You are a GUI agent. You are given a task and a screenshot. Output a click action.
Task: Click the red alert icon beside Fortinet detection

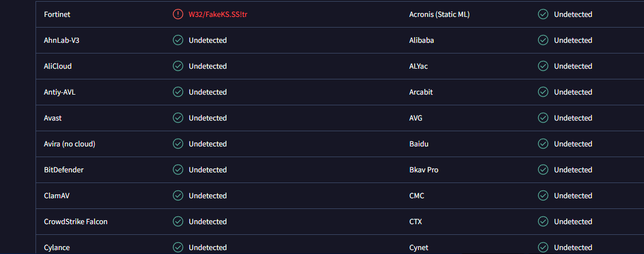point(178,14)
